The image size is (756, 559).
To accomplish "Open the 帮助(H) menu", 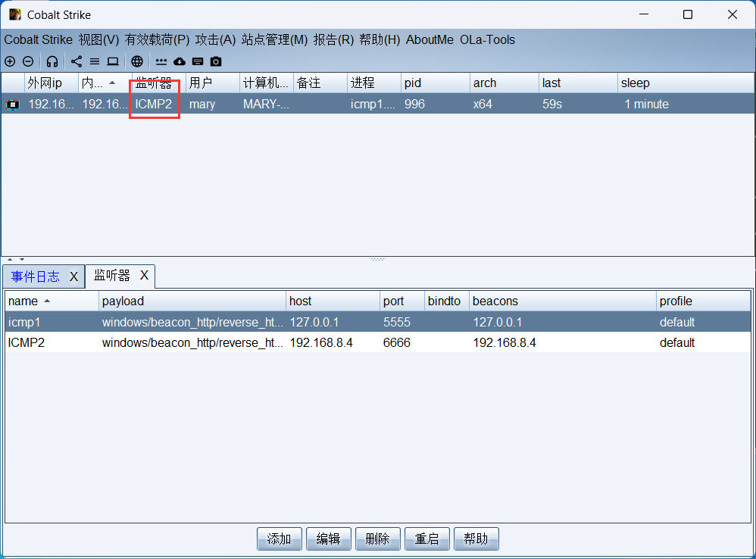I will click(x=380, y=40).
